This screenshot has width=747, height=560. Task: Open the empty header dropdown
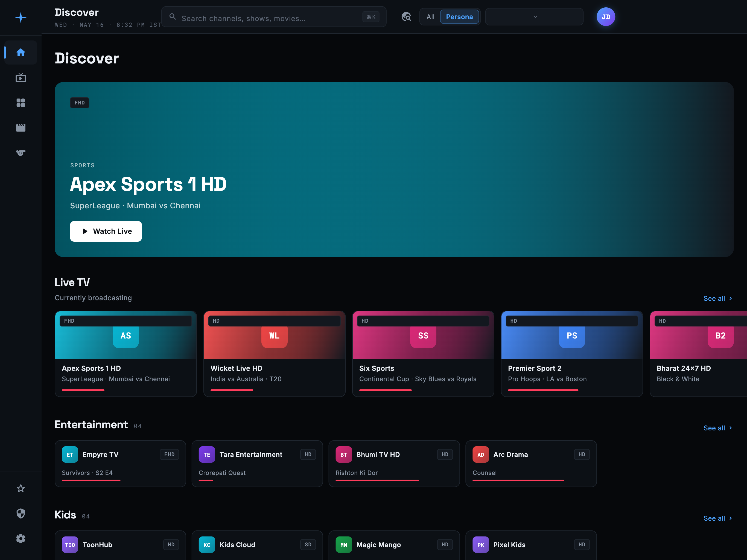click(534, 17)
